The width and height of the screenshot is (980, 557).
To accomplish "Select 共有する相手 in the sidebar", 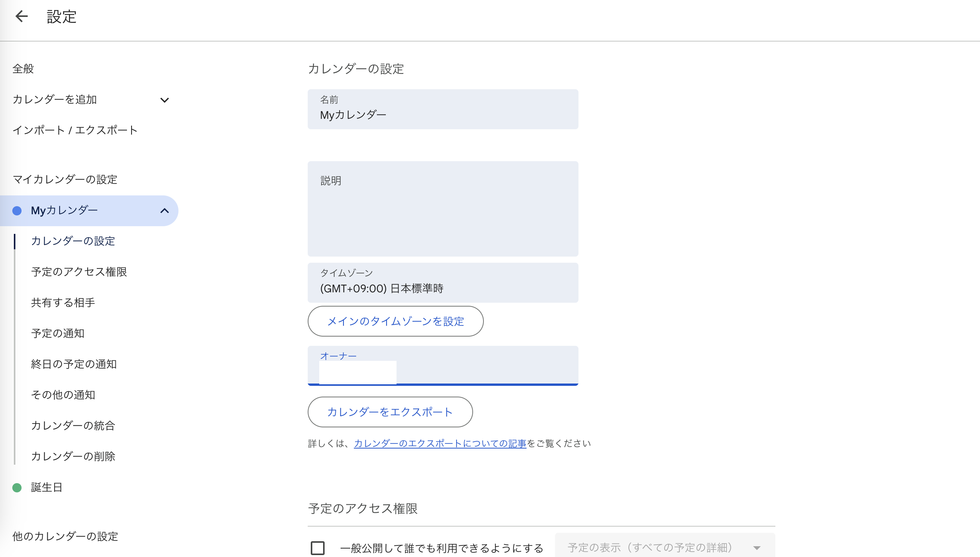I will coord(63,303).
